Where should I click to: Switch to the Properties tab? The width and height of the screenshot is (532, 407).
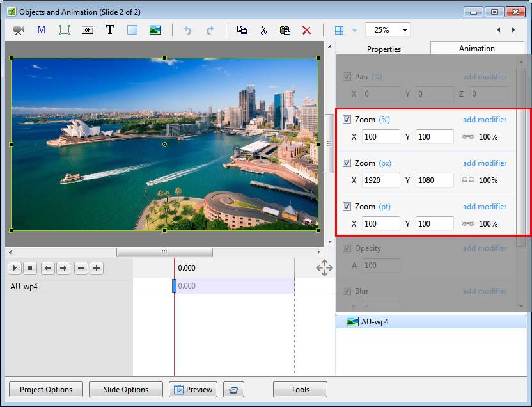[x=384, y=49]
